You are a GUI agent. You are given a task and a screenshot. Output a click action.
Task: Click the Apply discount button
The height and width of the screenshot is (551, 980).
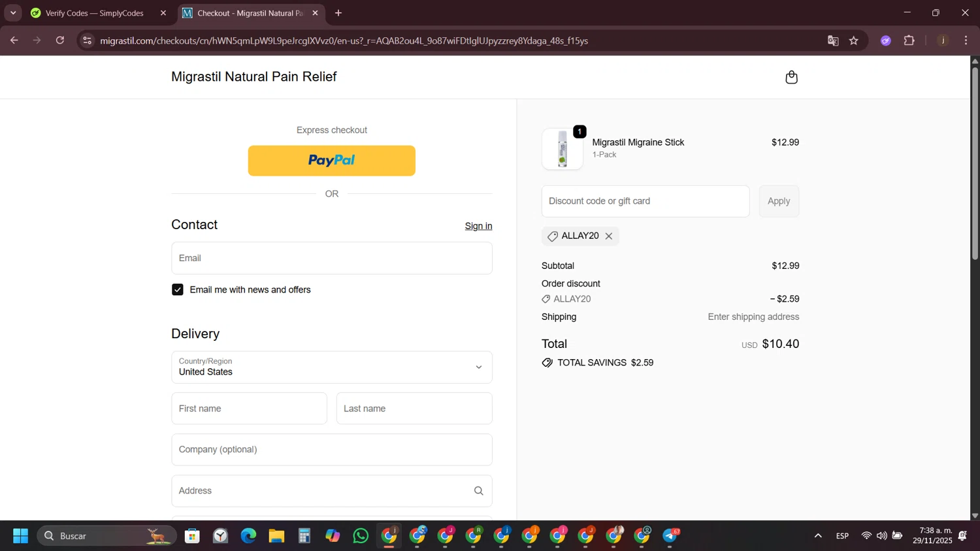tap(779, 201)
